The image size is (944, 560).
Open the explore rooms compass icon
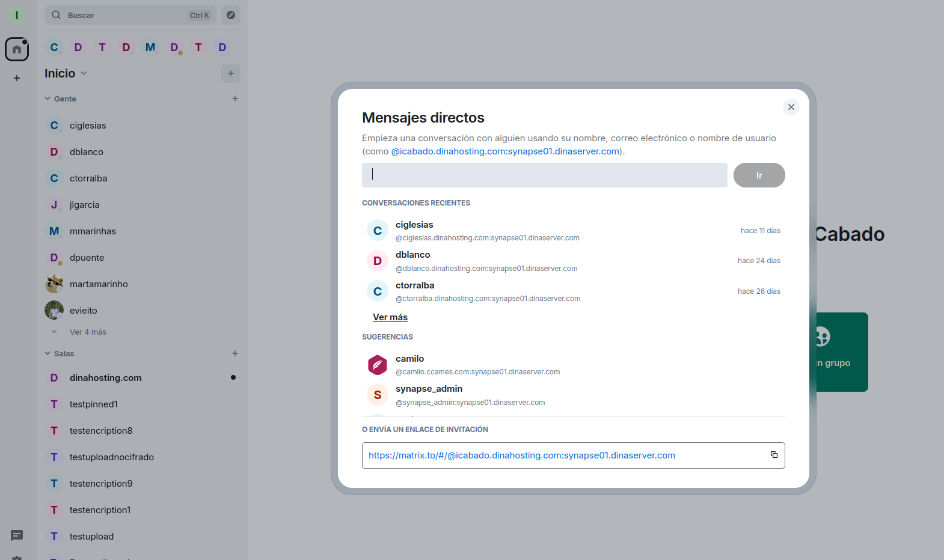(x=231, y=15)
